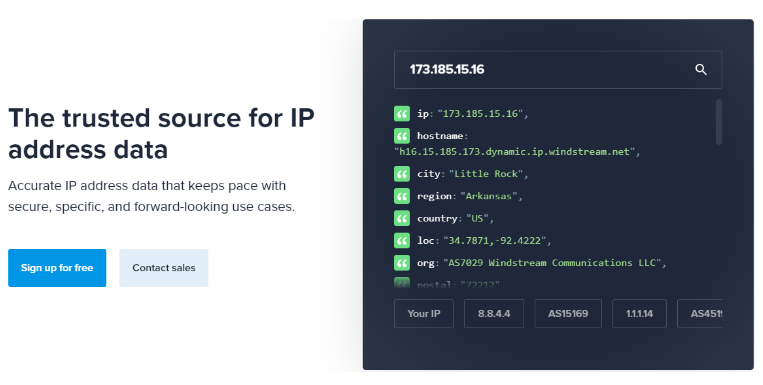This screenshot has height=385, width=763.
Task: Sign up for free
Action: [57, 268]
